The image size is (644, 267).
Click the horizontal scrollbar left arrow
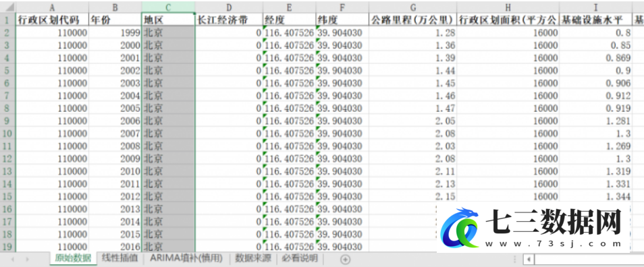pyautogui.click(x=528, y=259)
